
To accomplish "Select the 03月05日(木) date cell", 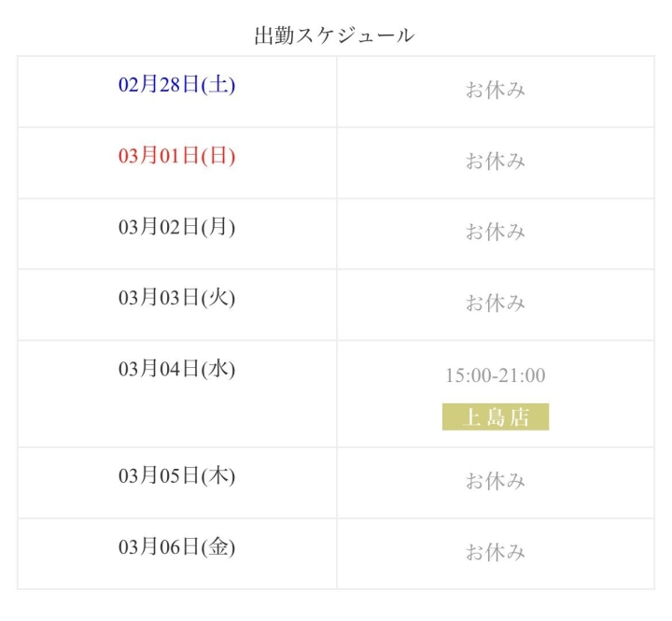I will point(176,475).
